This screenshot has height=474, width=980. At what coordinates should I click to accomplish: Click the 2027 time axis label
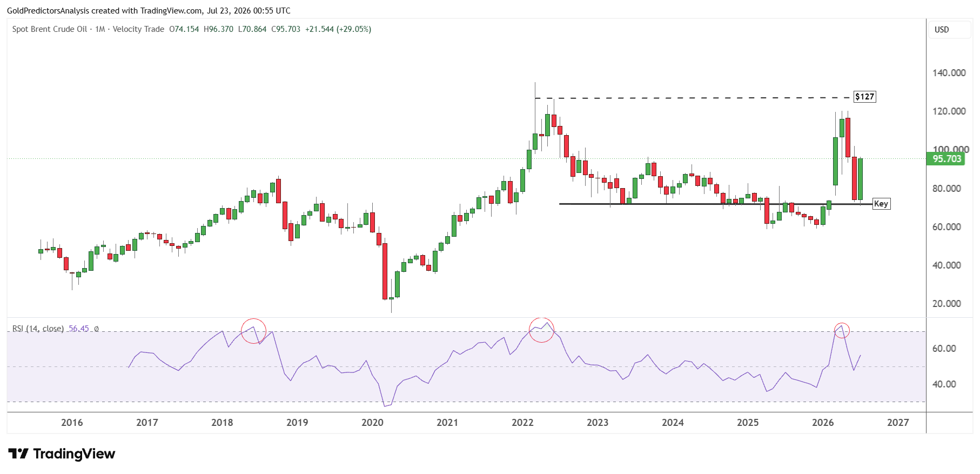tap(898, 423)
